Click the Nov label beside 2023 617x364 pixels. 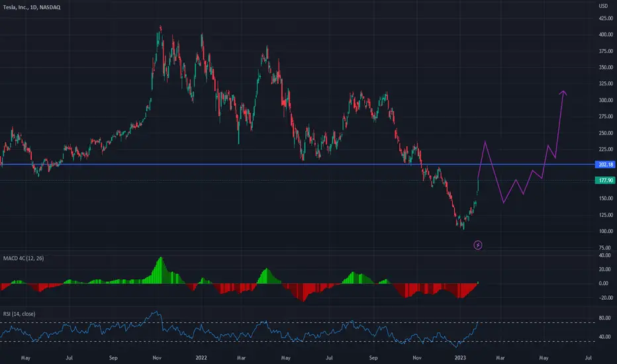click(417, 357)
